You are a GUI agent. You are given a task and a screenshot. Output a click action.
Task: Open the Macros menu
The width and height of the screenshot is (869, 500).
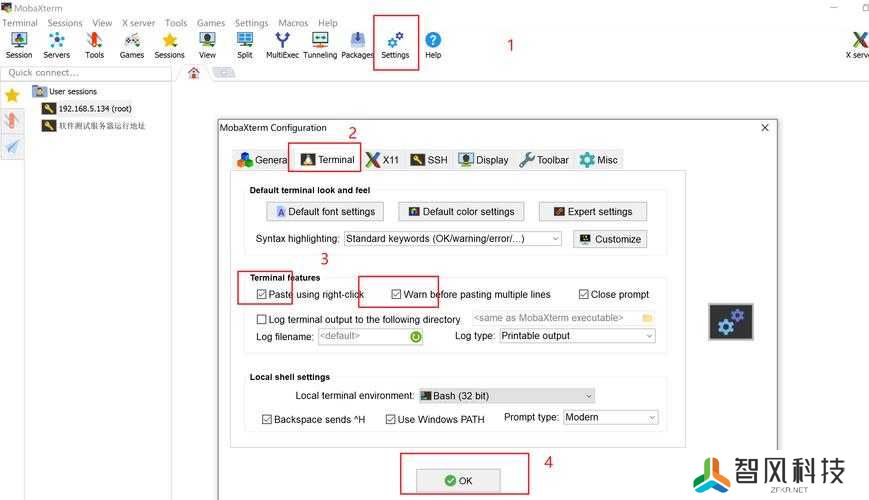pos(293,23)
